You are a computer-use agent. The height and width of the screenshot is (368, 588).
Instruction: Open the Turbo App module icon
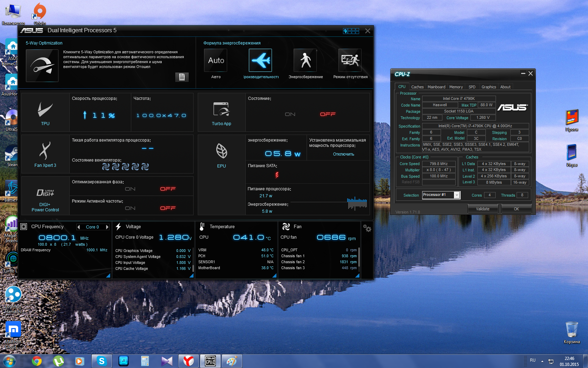point(221,109)
